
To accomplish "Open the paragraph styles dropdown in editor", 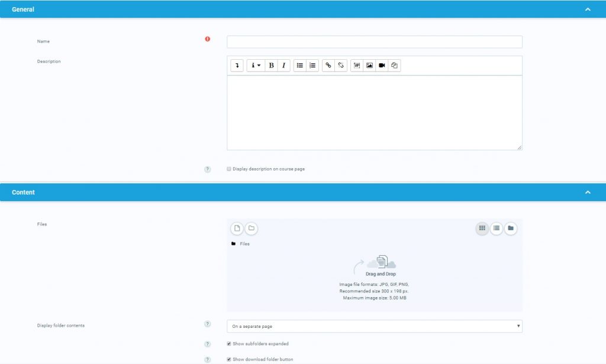I will pyautogui.click(x=256, y=66).
